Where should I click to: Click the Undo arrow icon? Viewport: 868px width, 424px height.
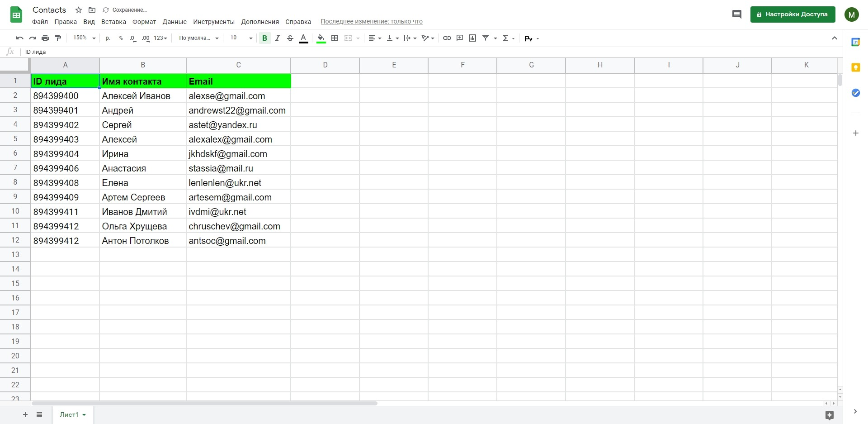point(19,38)
